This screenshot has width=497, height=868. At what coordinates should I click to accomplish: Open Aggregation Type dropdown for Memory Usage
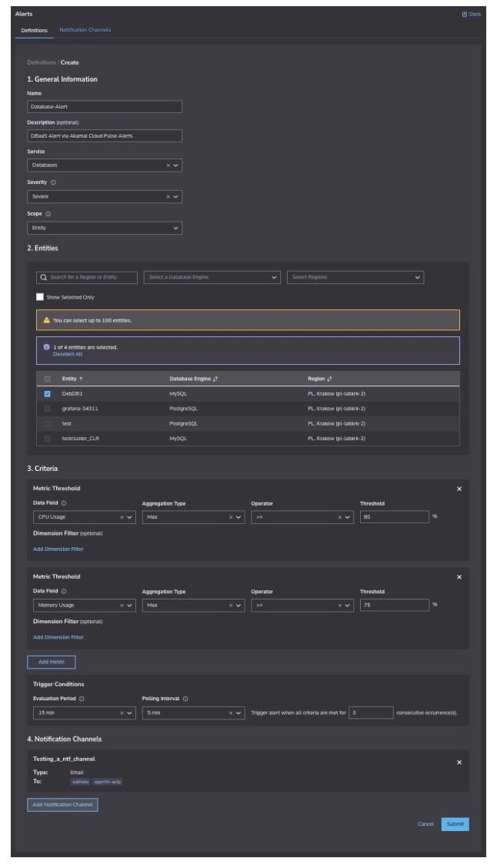tap(238, 606)
